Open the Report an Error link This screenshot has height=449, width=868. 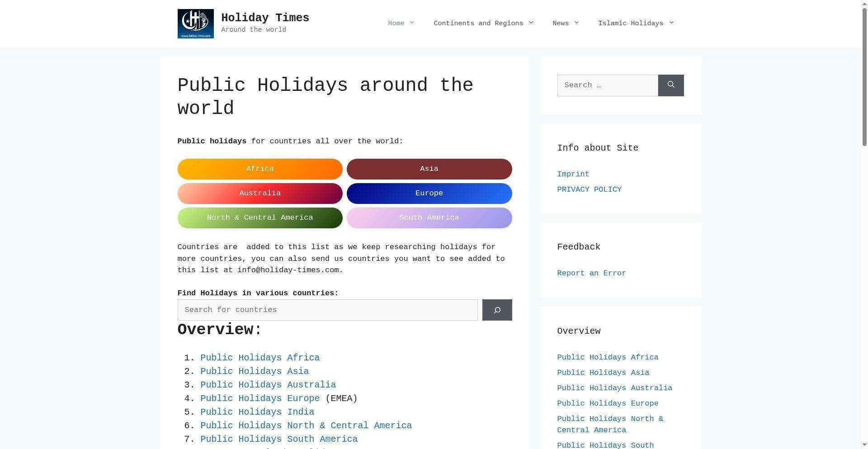(x=591, y=274)
